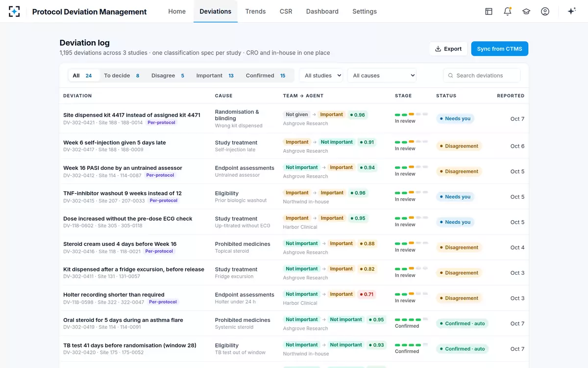Go to the Home tab
The width and height of the screenshot is (588, 368).
point(177,11)
